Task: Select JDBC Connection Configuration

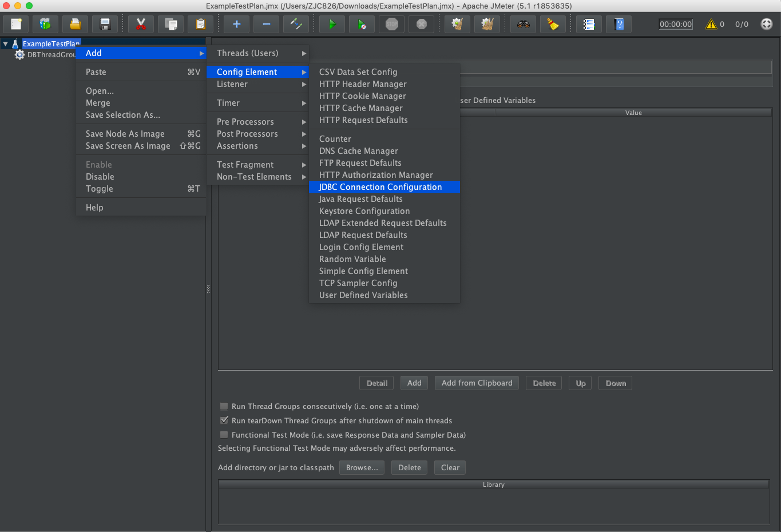Action: click(384, 187)
